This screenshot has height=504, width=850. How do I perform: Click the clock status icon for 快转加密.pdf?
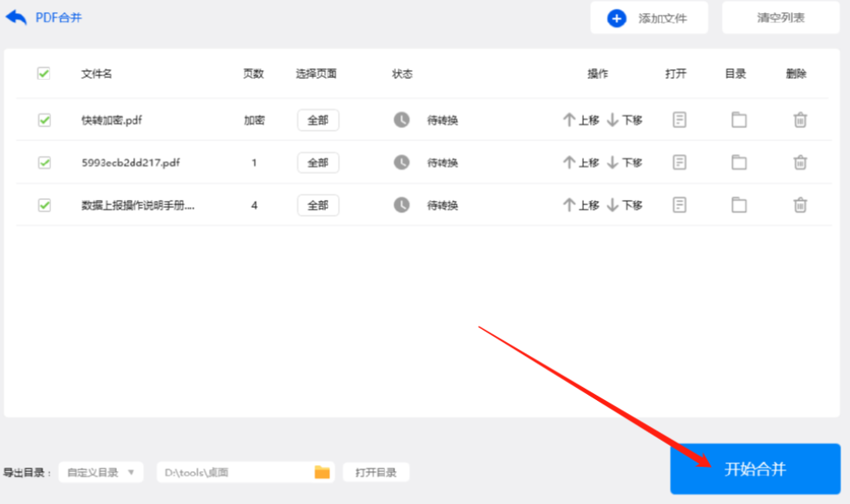tap(402, 120)
